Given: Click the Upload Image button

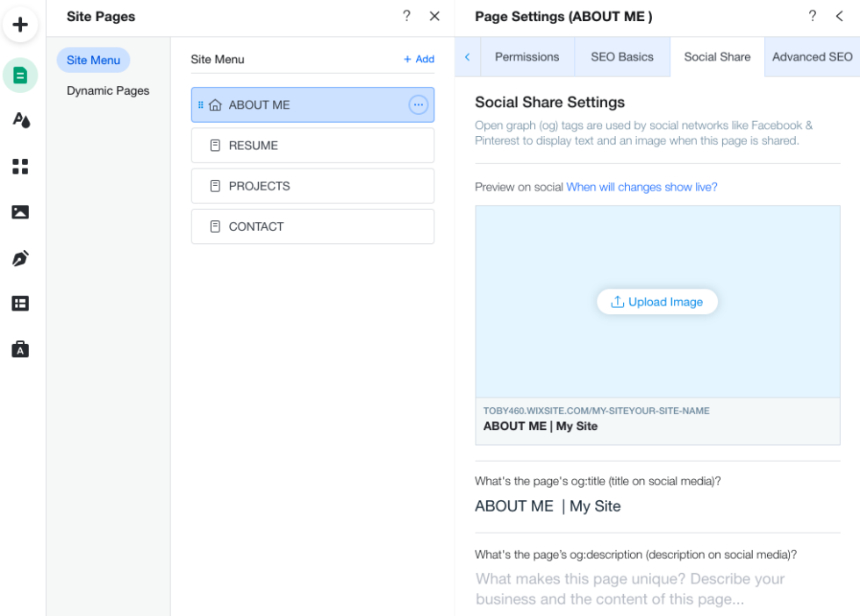Looking at the screenshot, I should 656,301.
